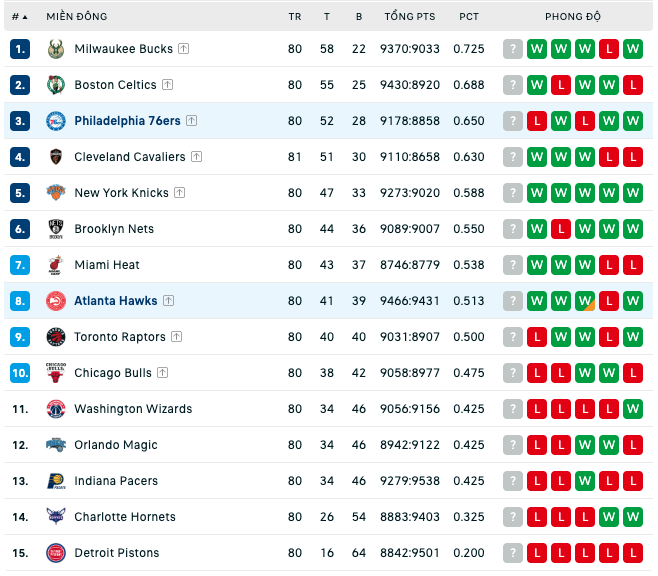Click the gray upcoming-match badge for Boston Celtics
This screenshot has height=576, width=658.
pos(513,85)
